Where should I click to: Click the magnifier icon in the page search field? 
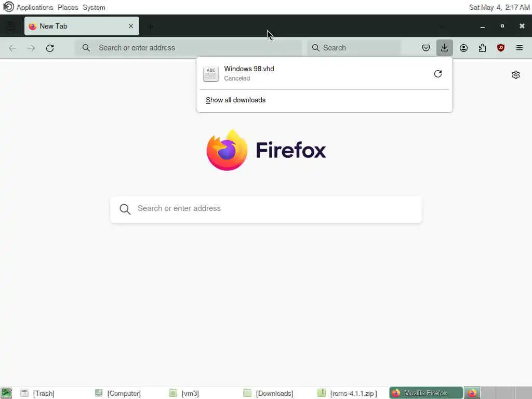tap(125, 209)
